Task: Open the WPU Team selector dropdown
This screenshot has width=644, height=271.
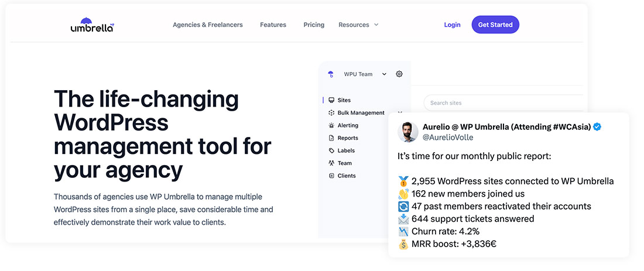Action: 365,74
